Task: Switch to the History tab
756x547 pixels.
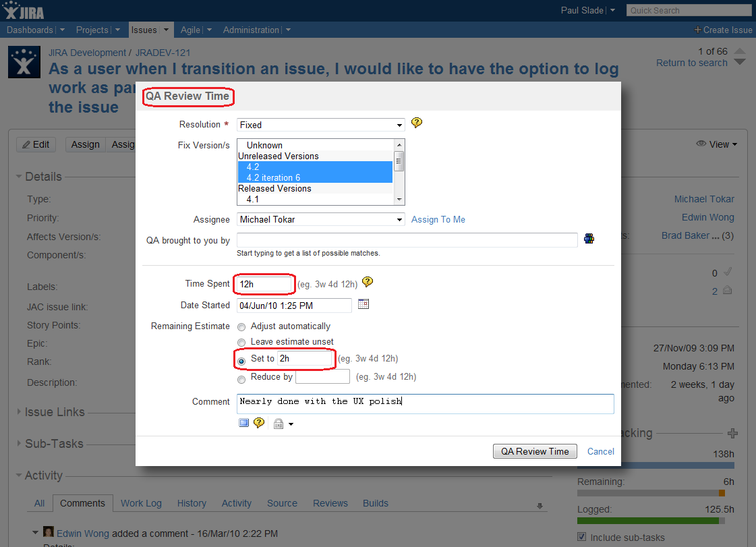Action: (192, 503)
